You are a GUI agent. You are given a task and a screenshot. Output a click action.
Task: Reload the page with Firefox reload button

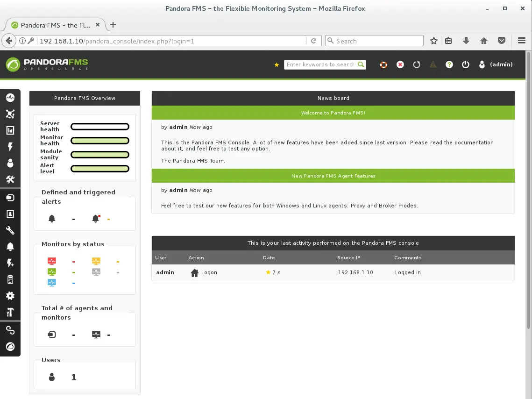[x=314, y=41]
